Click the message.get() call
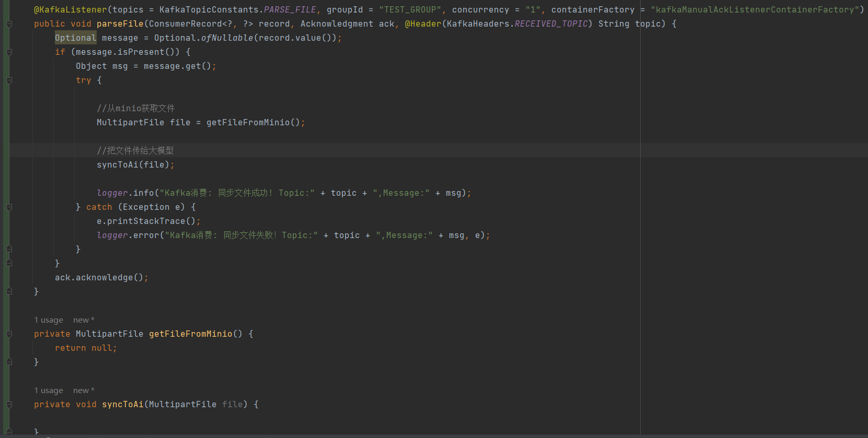This screenshot has width=868, height=438. pos(178,66)
